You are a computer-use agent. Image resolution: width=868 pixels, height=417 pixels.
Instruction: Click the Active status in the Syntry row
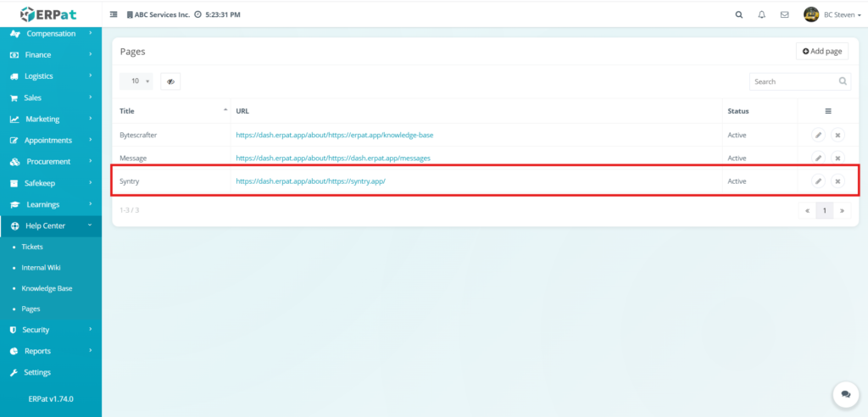coord(737,181)
